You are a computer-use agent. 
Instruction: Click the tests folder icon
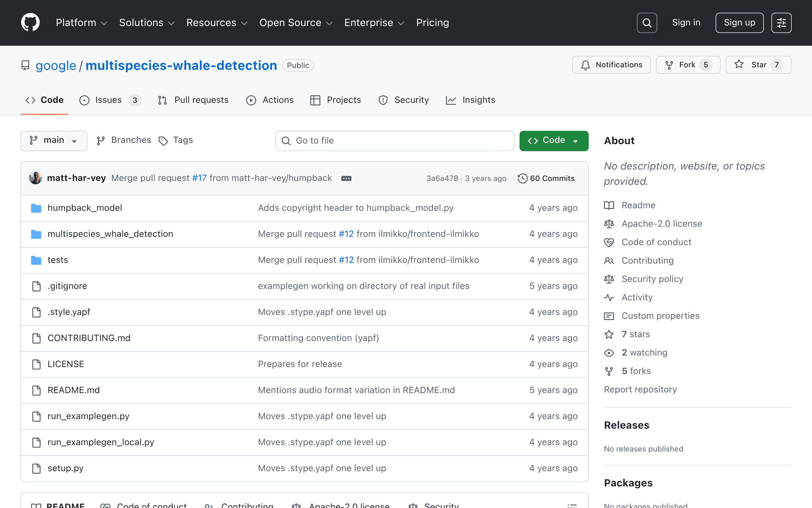[36, 260]
